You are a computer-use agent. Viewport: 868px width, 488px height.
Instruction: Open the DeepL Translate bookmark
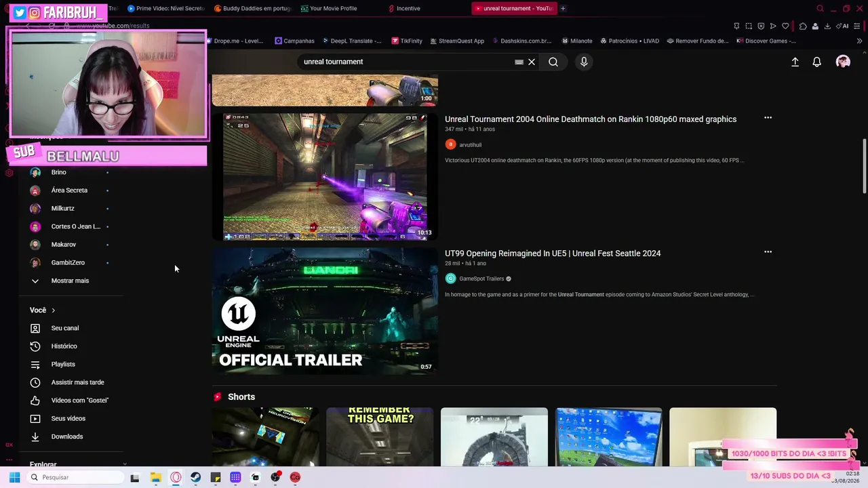[x=352, y=41]
